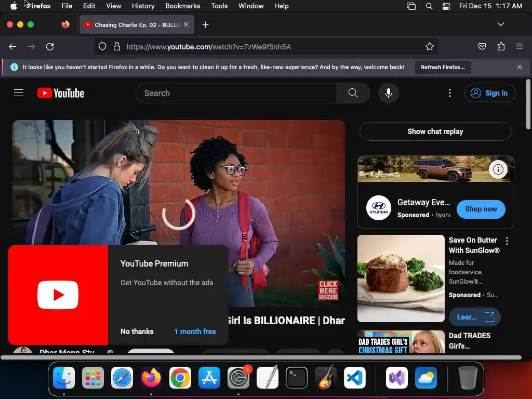Image resolution: width=532 pixels, height=399 pixels.
Task: Open the Edit menu
Action: point(89,6)
